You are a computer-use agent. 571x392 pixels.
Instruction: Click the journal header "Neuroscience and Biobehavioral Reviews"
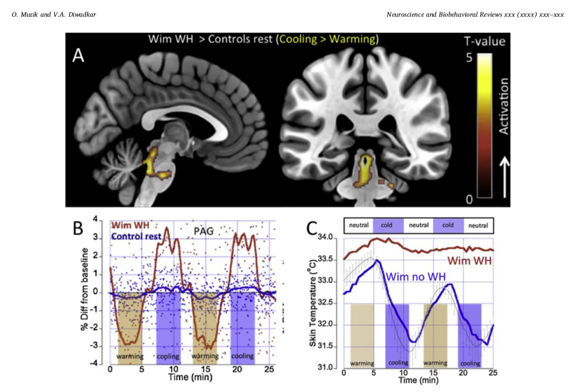pos(444,14)
